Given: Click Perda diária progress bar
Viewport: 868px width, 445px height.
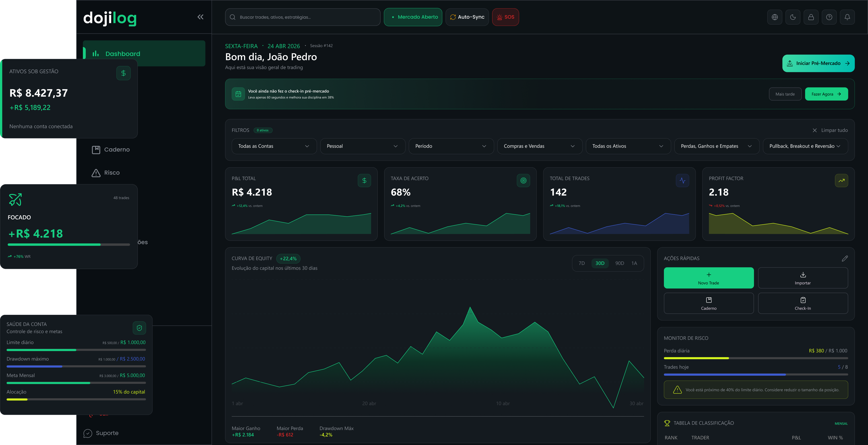Looking at the screenshot, I should pos(756,358).
